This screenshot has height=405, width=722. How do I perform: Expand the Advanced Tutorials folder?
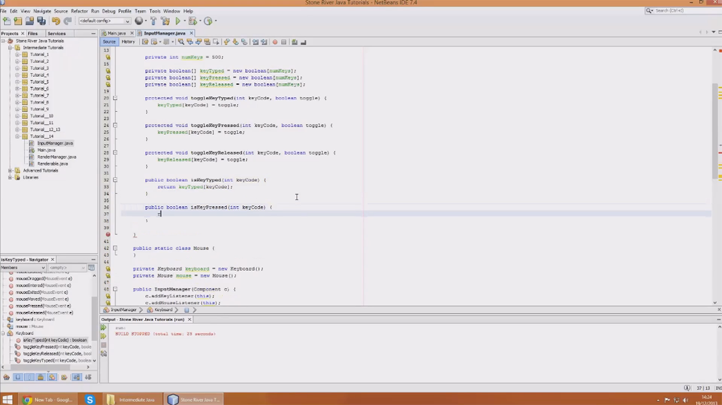[x=11, y=171]
